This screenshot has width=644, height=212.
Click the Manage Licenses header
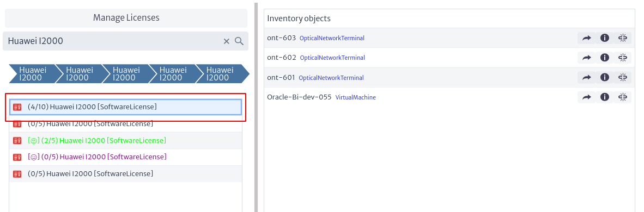[126, 17]
